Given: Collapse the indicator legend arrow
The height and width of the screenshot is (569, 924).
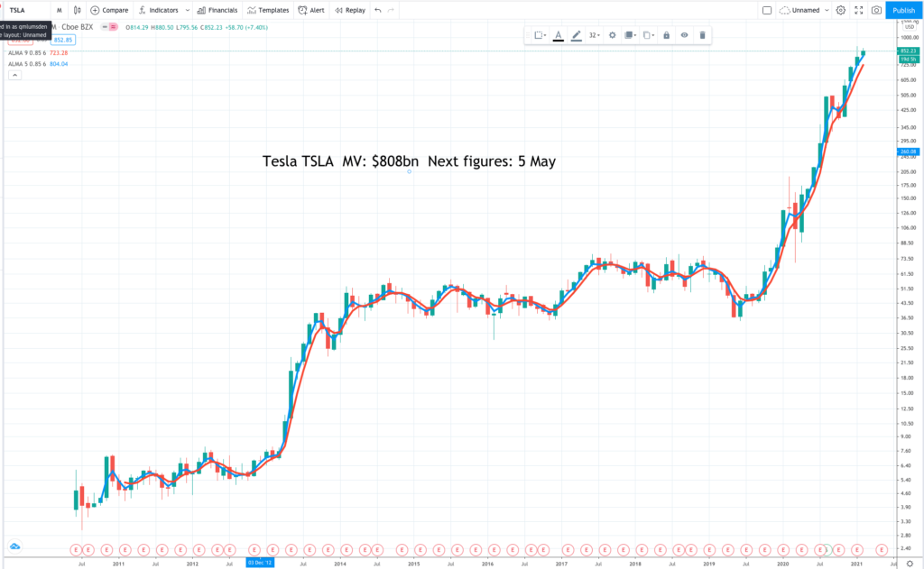Looking at the screenshot, I should click(x=14, y=75).
